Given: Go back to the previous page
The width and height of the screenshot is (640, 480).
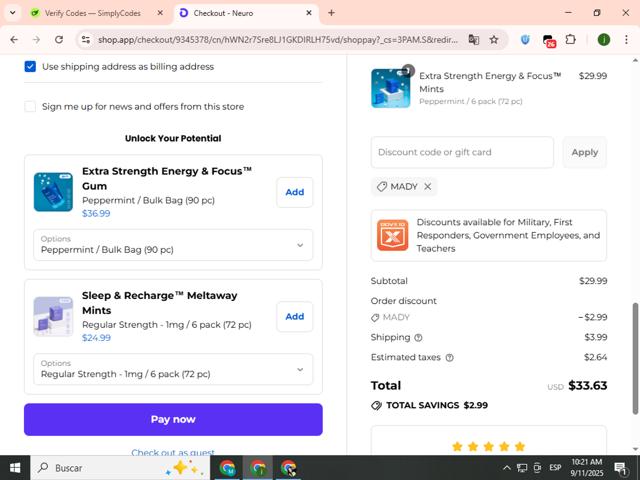Looking at the screenshot, I should [x=14, y=40].
